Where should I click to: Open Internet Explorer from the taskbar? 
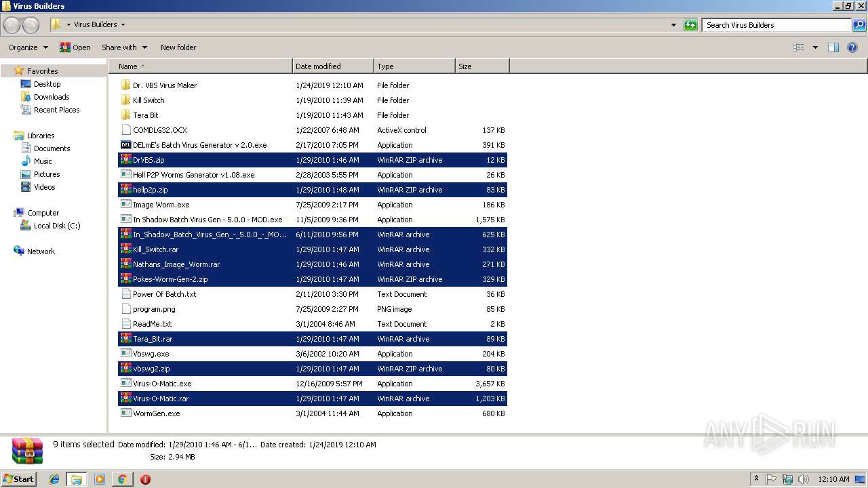pyautogui.click(x=54, y=479)
